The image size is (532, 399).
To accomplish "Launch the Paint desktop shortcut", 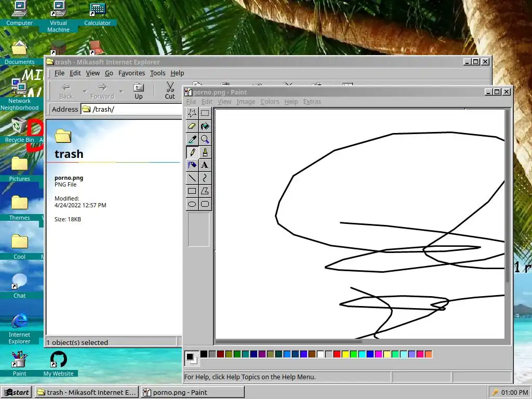I will [x=19, y=364].
